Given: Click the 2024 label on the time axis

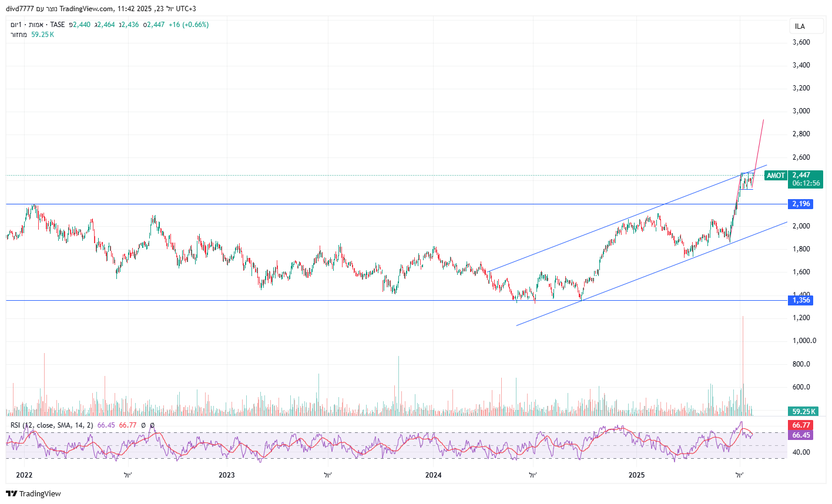Looking at the screenshot, I should point(433,475).
